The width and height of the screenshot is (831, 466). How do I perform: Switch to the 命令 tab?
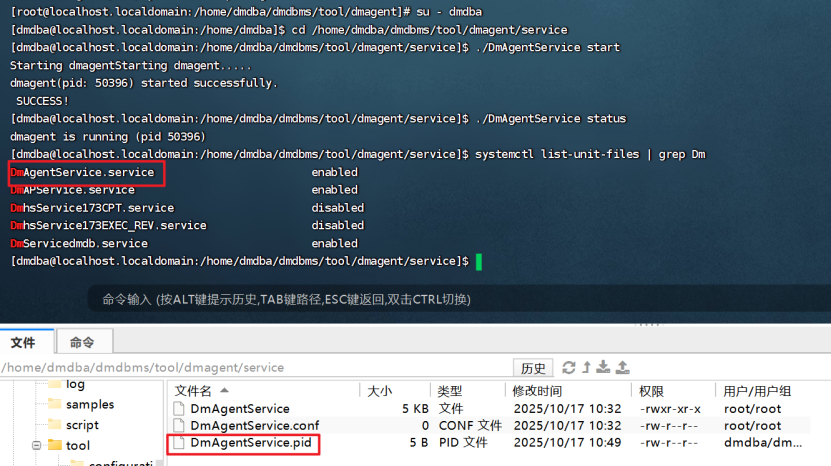84,342
